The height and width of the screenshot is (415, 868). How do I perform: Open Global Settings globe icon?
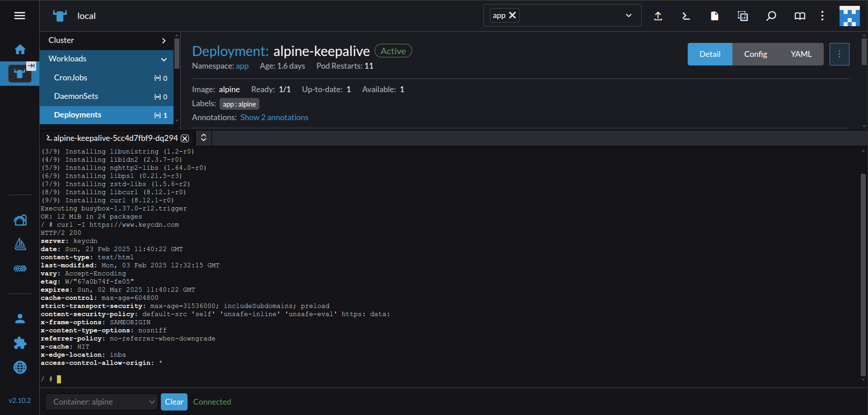click(20, 367)
